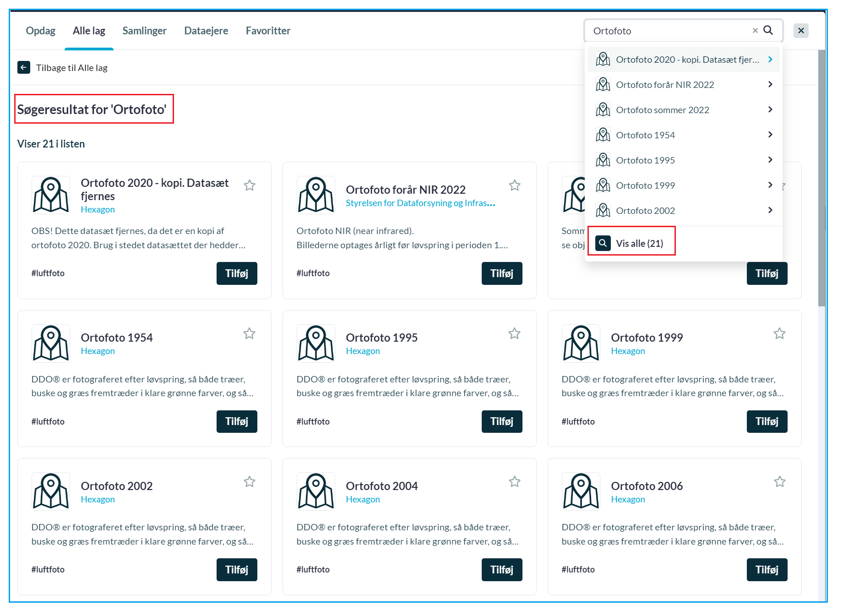Click the Vis alle search icon
This screenshot has width=843, height=616.
click(603, 243)
